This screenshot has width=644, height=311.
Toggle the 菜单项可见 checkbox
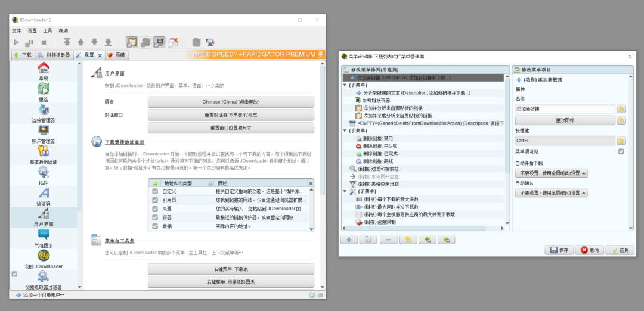pyautogui.click(x=621, y=151)
